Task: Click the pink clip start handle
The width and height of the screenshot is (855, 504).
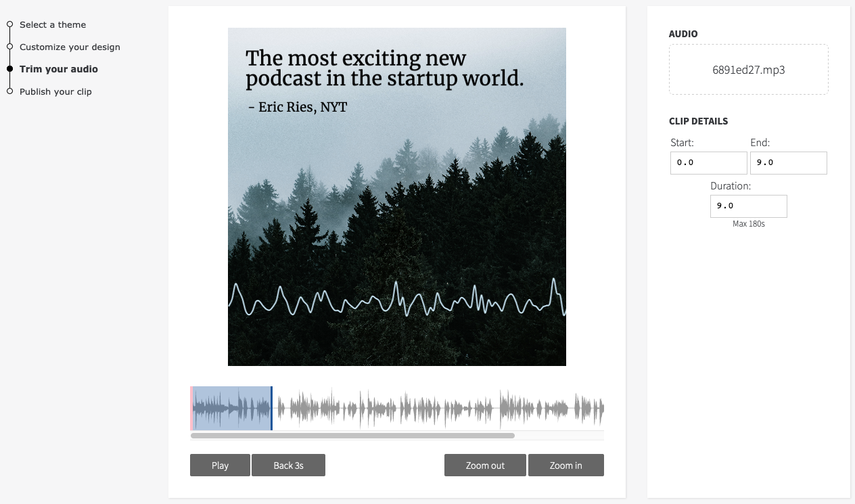Action: [x=192, y=409]
